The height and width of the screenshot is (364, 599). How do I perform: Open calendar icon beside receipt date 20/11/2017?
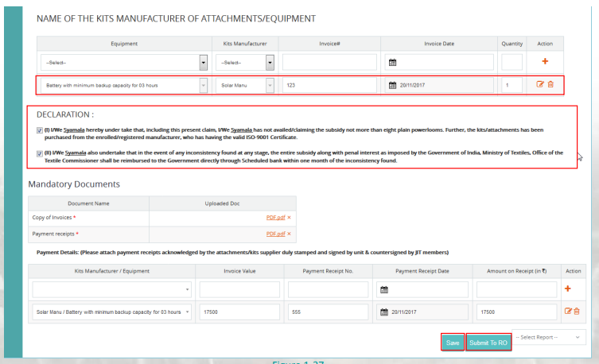(x=384, y=312)
